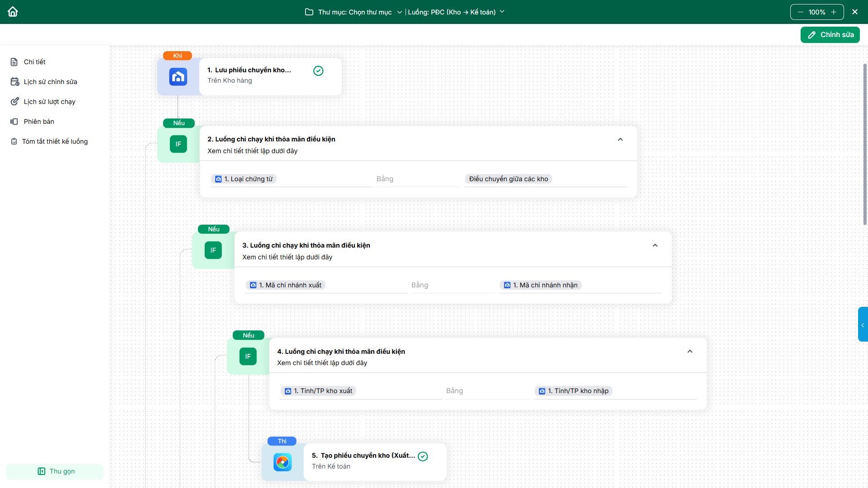Click the Điều chuyển giữa các kho value tag
868x488 pixels.
tap(508, 179)
